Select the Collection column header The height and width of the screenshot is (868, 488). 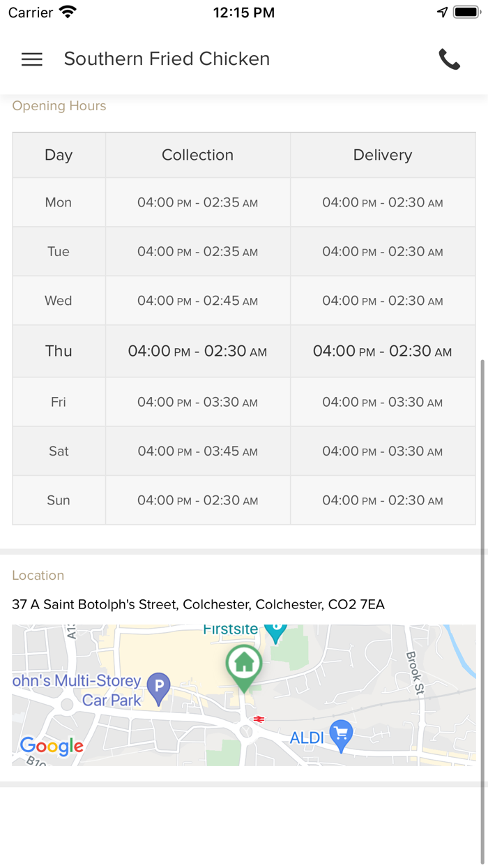tap(197, 155)
